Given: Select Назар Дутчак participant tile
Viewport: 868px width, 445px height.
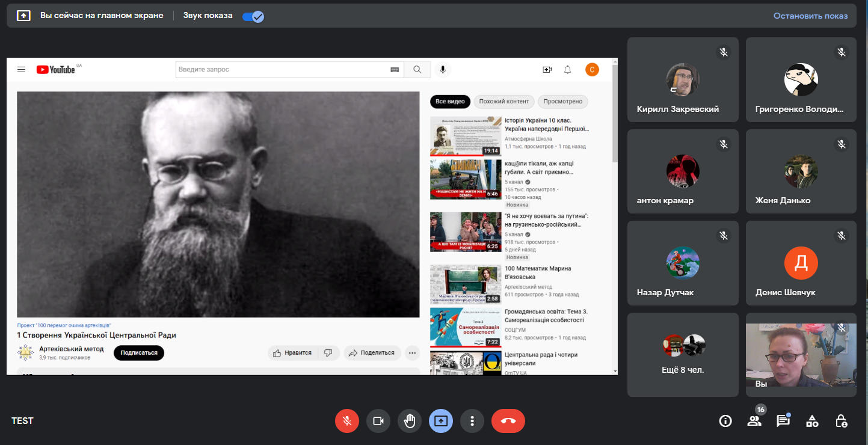Looking at the screenshot, I should 683,263.
